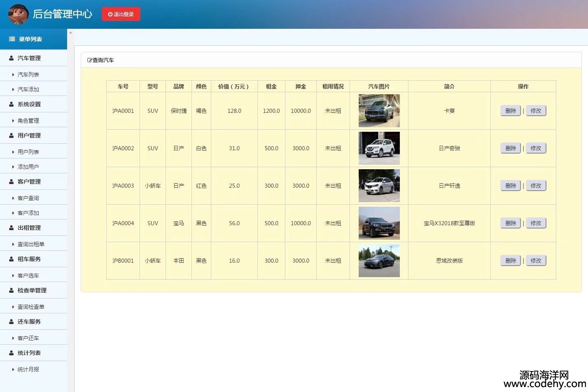Viewport: 588px width, 392px height.
Task: Click the 宝马X32018款至尊版 description cell
Action: [449, 223]
